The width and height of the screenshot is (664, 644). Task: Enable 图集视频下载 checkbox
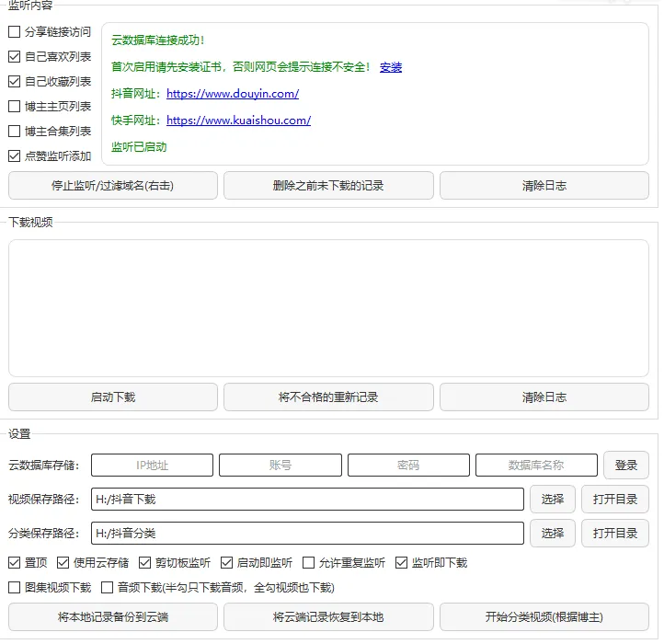point(15,588)
